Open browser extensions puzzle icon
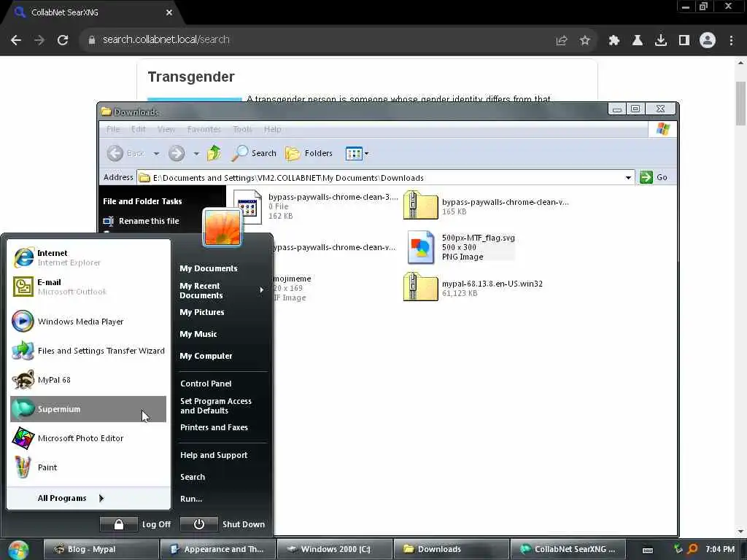This screenshot has width=747, height=560. [614, 41]
